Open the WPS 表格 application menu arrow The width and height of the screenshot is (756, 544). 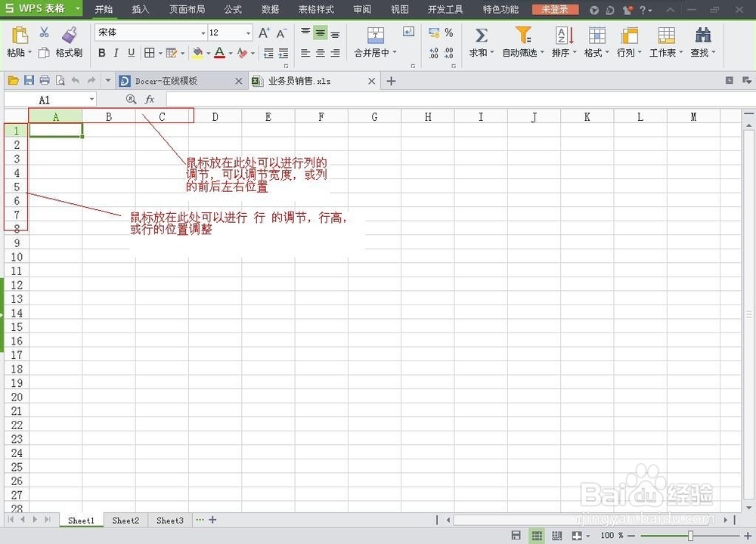pos(78,8)
